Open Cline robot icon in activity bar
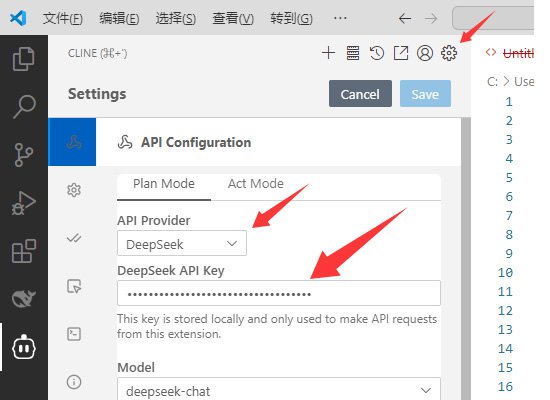Screen dimensions: 550x400 tap(24, 347)
